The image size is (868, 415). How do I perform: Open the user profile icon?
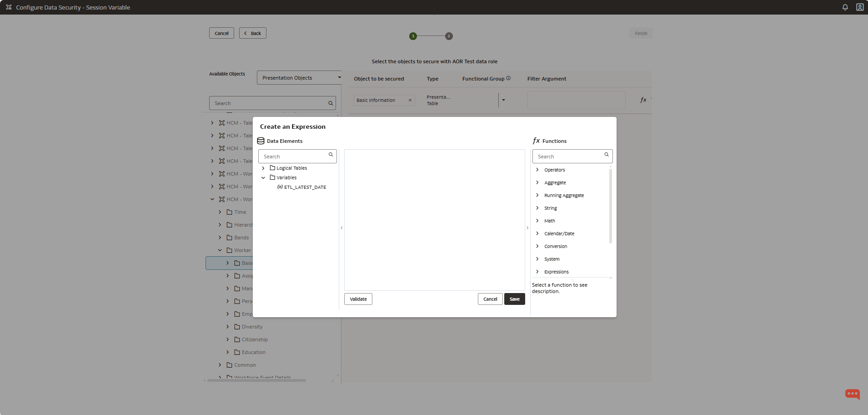tap(860, 7)
